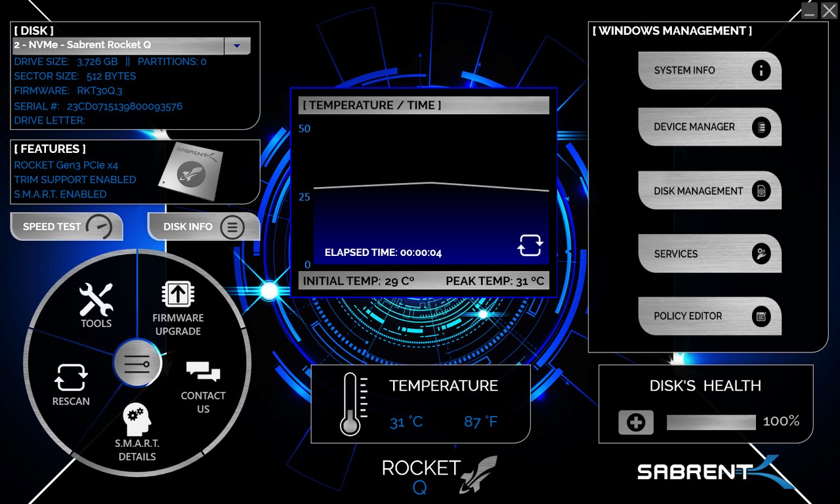Viewport: 840px width, 504px height.
Task: Click the System Info circle icon
Action: (761, 70)
